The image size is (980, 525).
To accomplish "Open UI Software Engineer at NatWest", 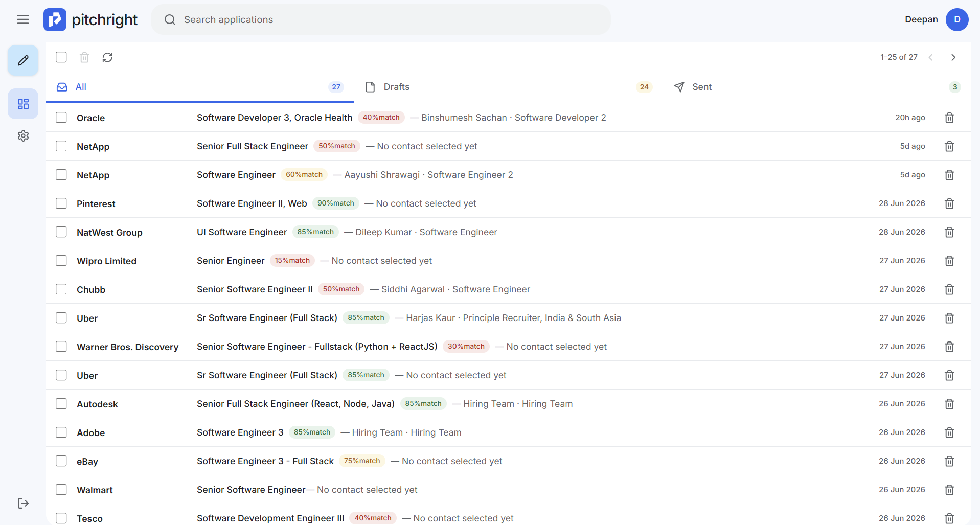I will [x=242, y=232].
